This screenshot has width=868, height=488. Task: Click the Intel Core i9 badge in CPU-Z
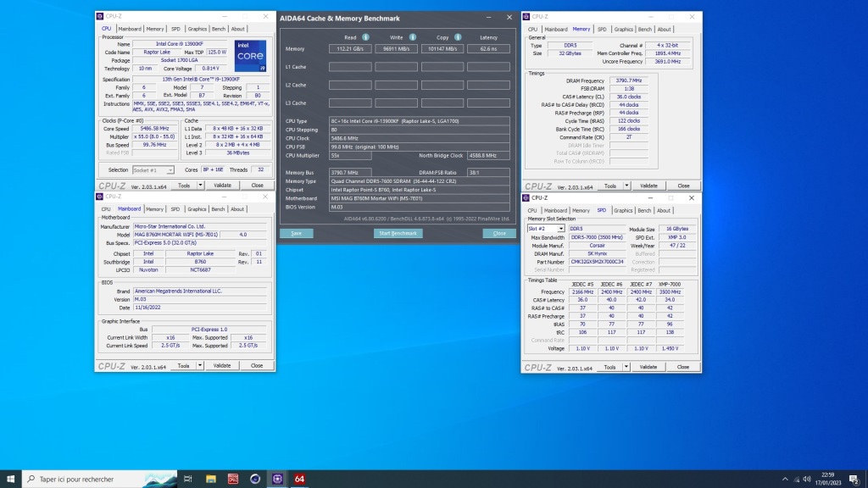(250, 55)
